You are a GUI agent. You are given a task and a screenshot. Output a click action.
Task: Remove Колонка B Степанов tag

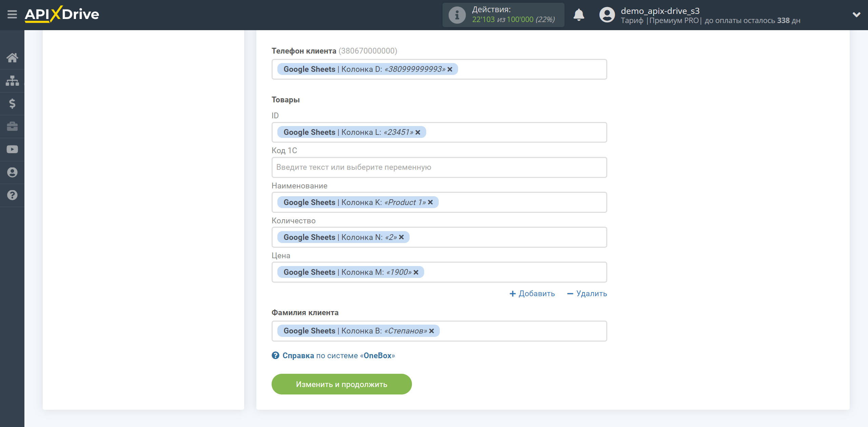tap(431, 331)
